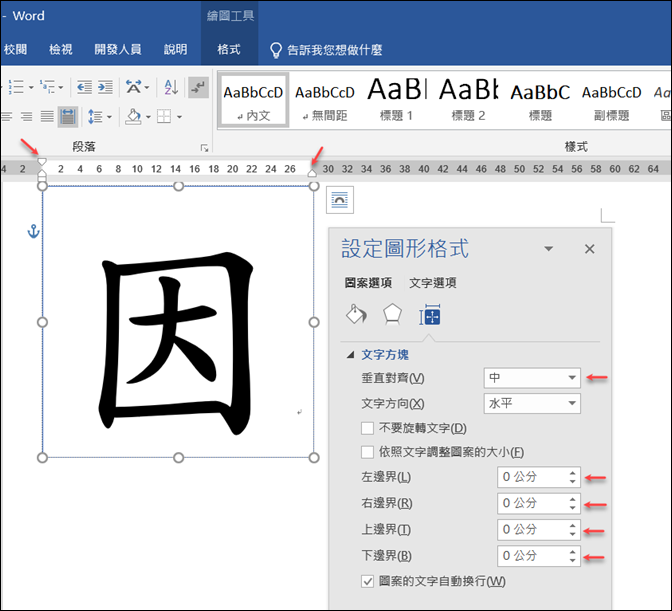Viewport: 672px width, 611px height.
Task: Increase 上邊界 value with up arrow
Action: click(573, 526)
